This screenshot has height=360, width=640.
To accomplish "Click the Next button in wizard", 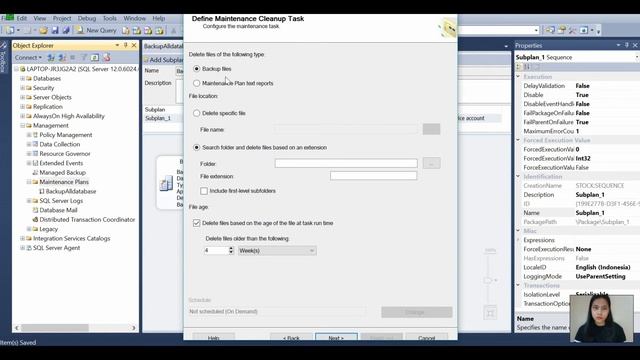I will 336,338.
